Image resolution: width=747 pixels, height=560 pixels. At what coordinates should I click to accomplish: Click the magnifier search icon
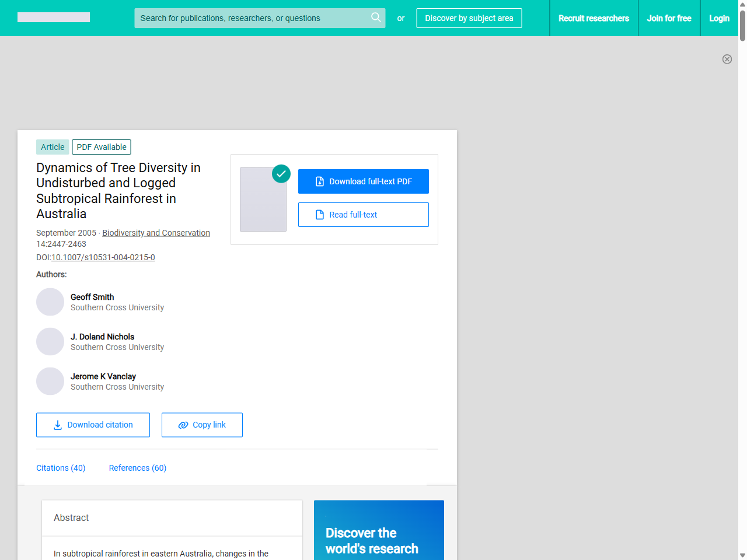tap(376, 17)
